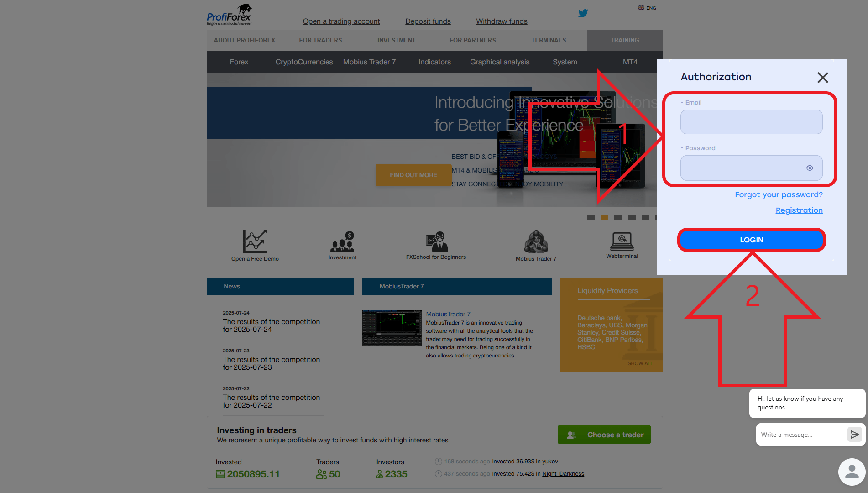The width and height of the screenshot is (868, 493).
Task: Click the Password input field
Action: pyautogui.click(x=751, y=168)
